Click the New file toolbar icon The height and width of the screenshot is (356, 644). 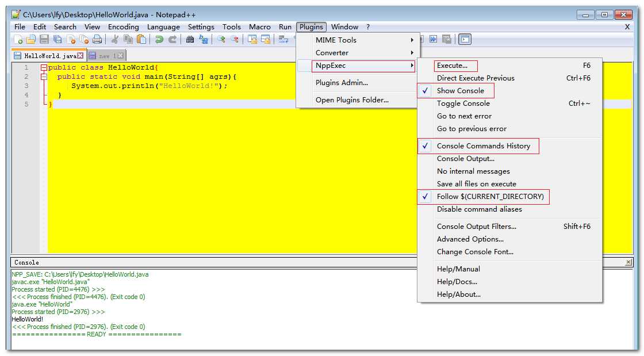pos(19,40)
